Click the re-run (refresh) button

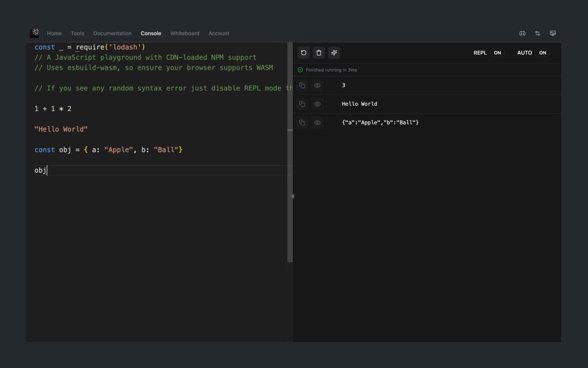(304, 52)
